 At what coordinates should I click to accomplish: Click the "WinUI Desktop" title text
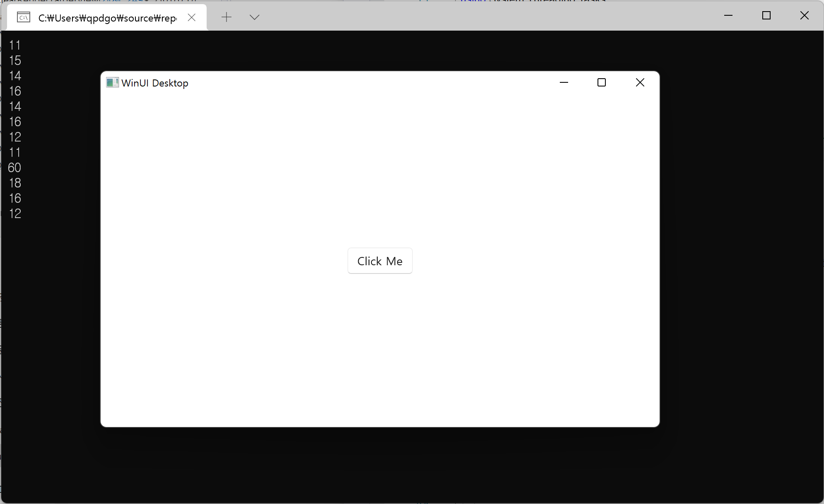pos(155,83)
